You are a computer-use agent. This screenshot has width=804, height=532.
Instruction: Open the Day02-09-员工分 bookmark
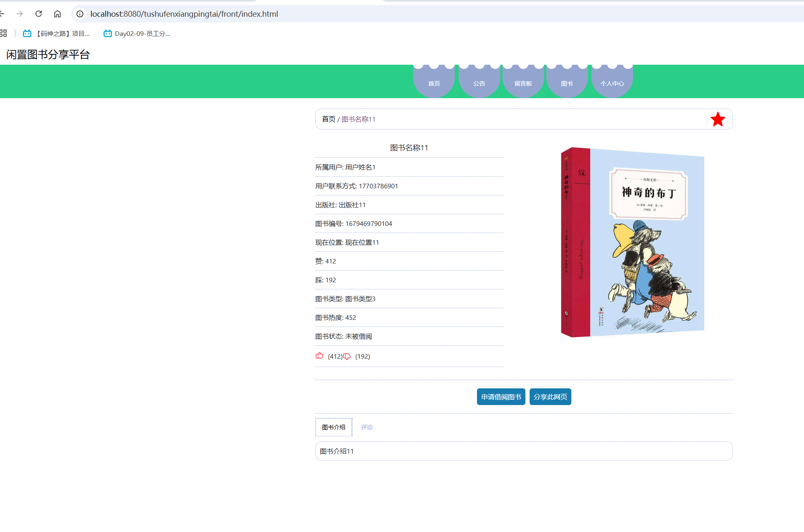click(x=137, y=33)
